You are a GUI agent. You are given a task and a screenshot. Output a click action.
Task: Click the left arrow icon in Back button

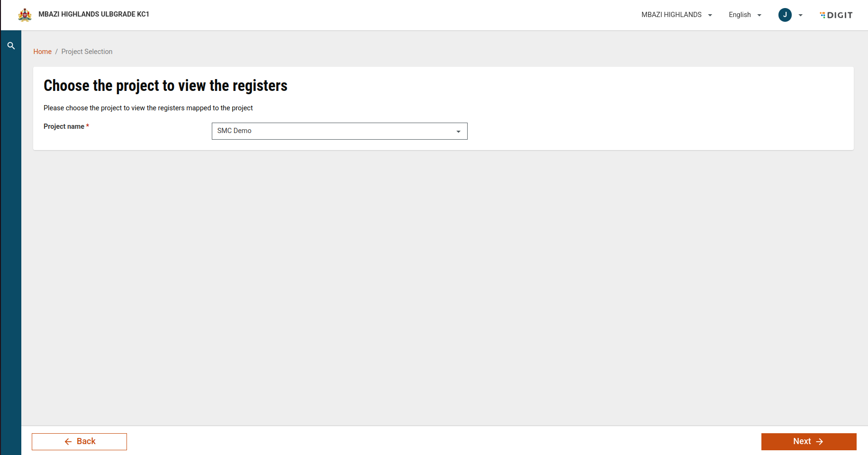[68, 442]
